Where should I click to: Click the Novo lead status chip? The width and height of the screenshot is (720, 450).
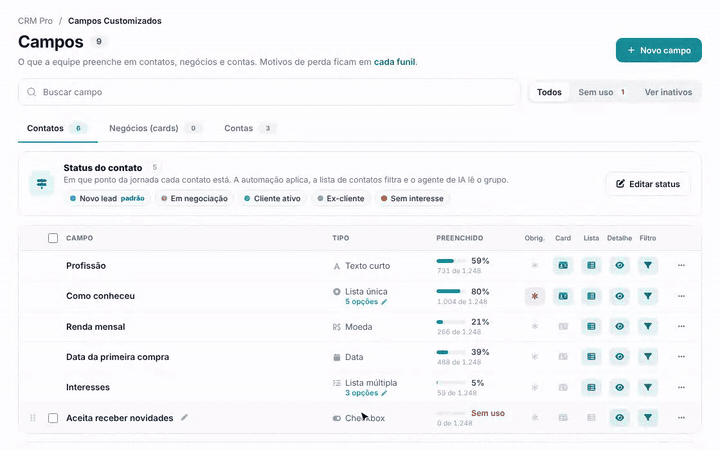(107, 198)
